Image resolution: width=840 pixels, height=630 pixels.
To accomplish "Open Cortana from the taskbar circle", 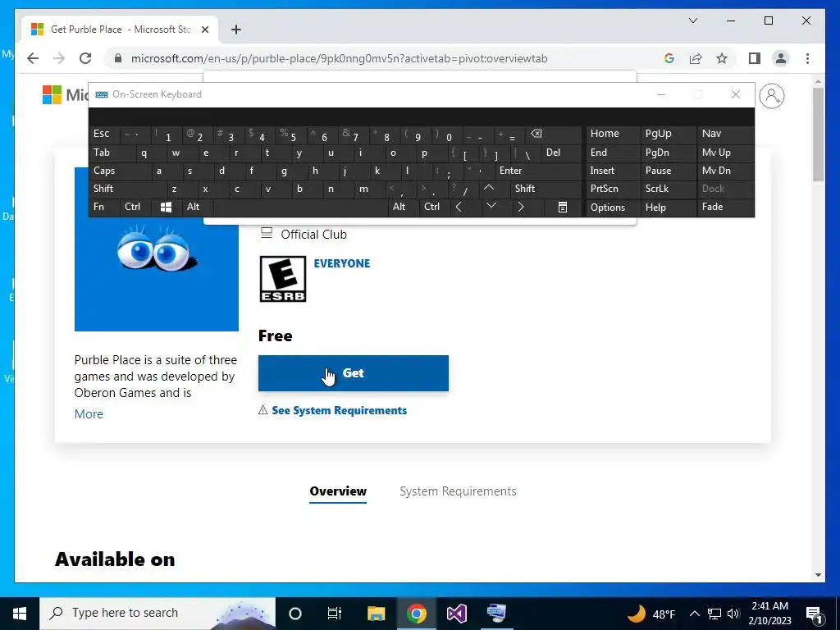I will pyautogui.click(x=294, y=614).
